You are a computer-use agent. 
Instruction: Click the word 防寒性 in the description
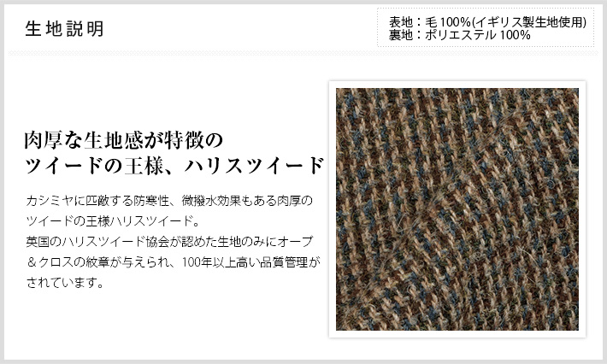coord(152,201)
